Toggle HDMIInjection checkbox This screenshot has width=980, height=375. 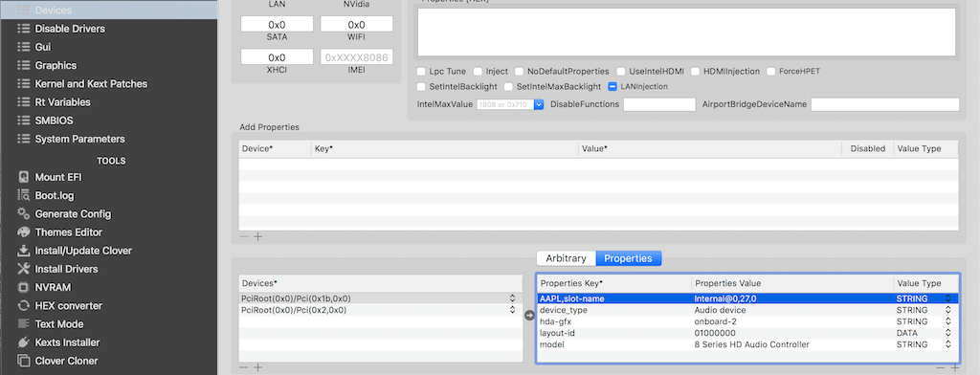point(695,71)
